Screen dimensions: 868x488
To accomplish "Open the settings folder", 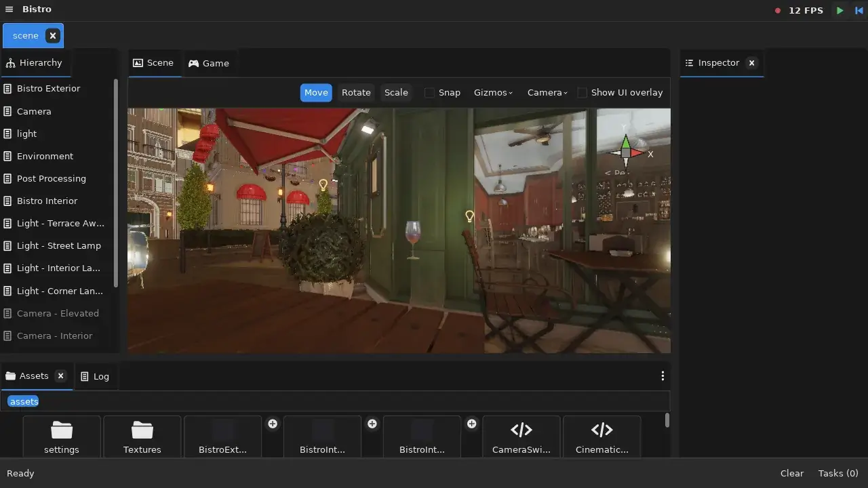I will click(62, 436).
